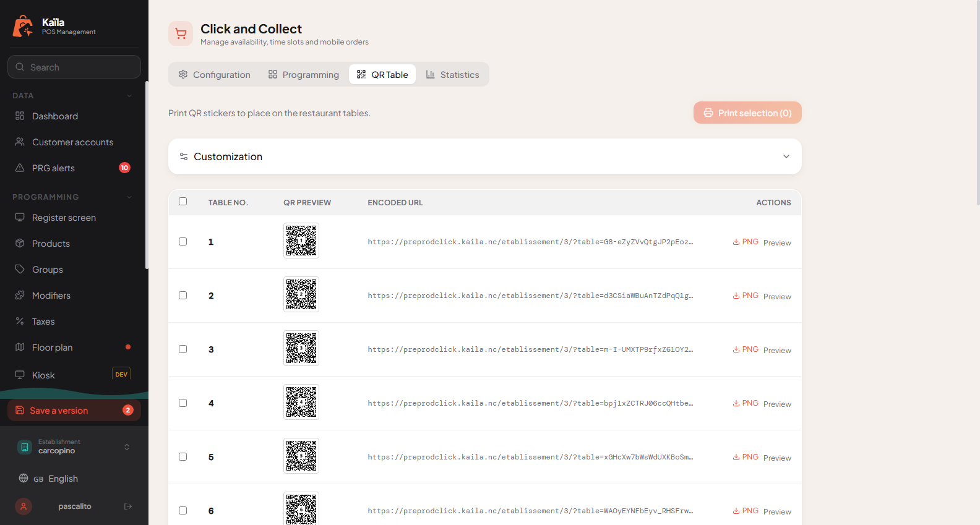Image resolution: width=980 pixels, height=525 pixels.
Task: Click the sidebar vertical scrollbar
Action: (147, 175)
